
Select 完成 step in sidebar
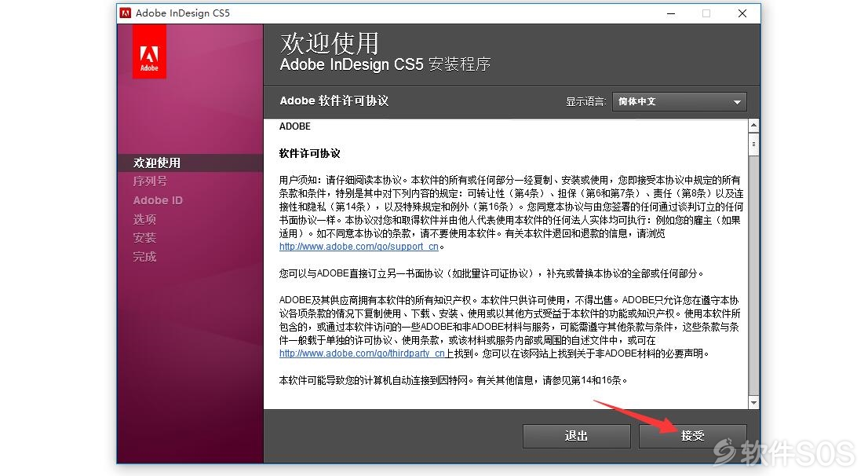tap(144, 257)
